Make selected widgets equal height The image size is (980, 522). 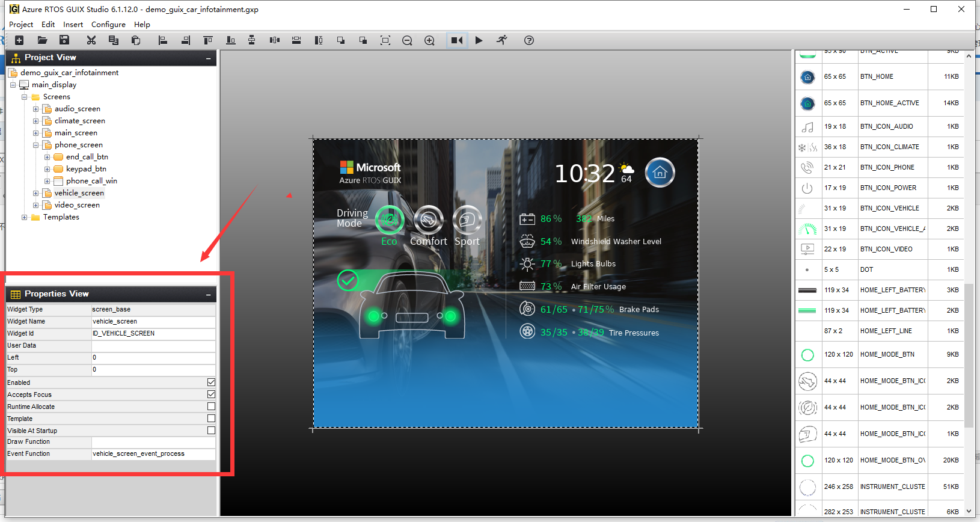click(x=319, y=40)
